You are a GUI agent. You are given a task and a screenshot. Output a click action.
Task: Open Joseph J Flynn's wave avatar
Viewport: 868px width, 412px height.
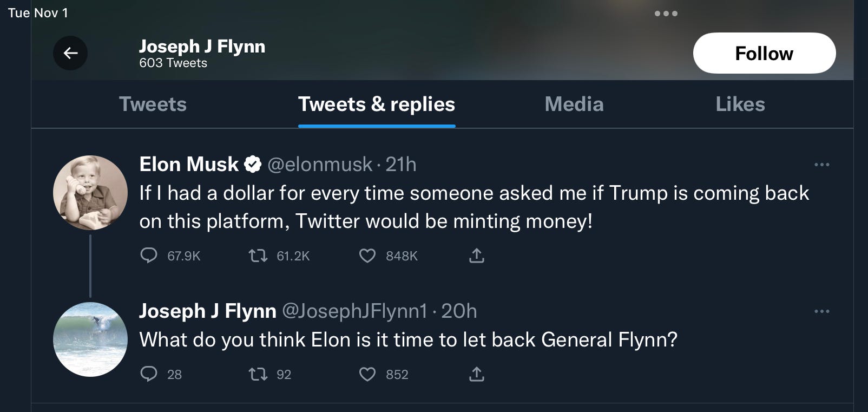coord(90,339)
